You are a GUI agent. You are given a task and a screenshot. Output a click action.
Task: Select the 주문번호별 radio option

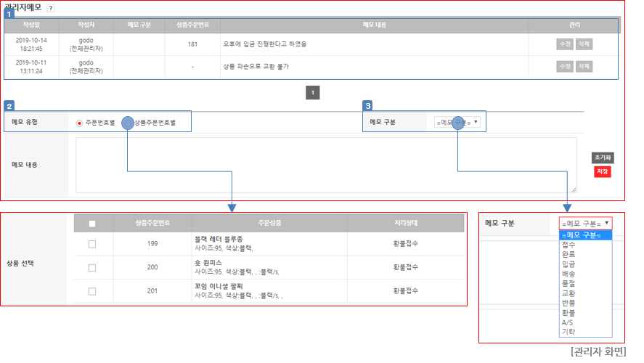coord(79,123)
